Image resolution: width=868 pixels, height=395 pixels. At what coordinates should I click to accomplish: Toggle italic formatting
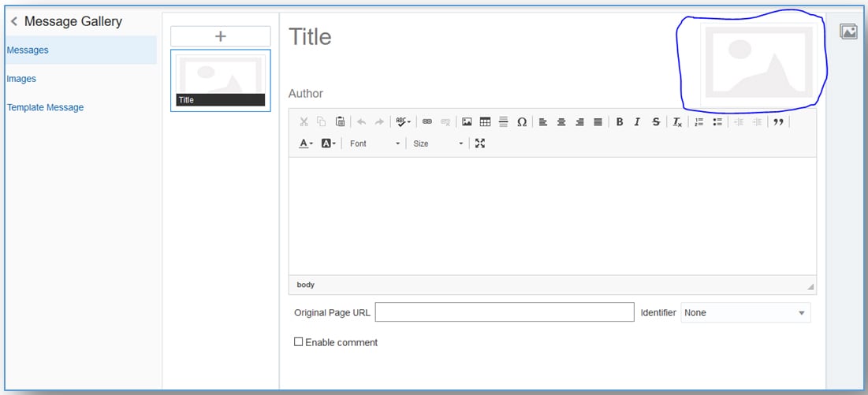click(637, 121)
